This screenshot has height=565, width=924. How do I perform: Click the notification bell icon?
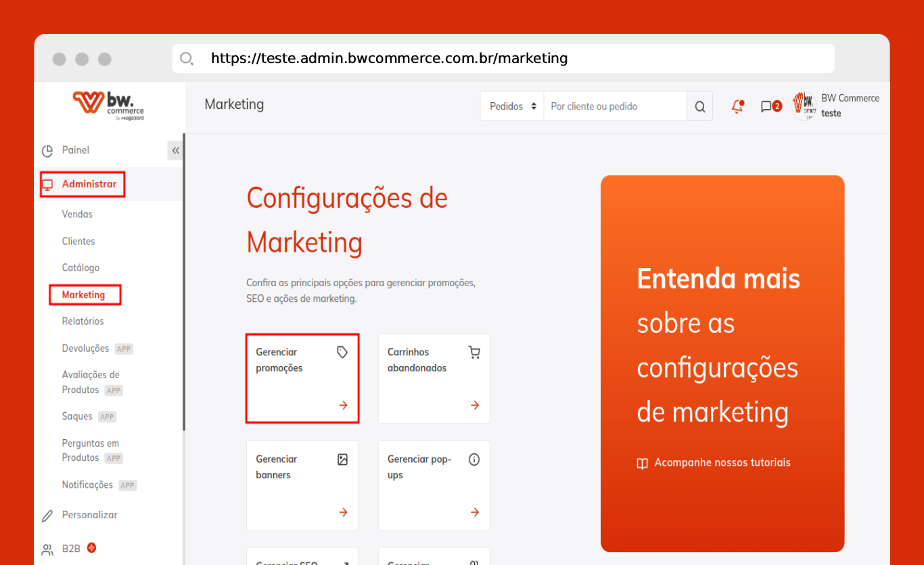(737, 106)
